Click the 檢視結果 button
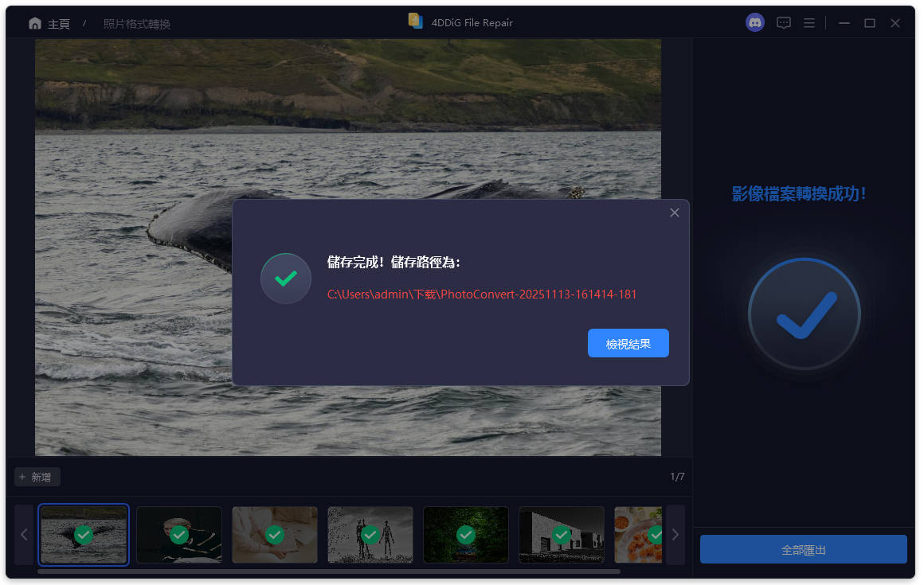This screenshot has height=585, width=924. coord(628,343)
